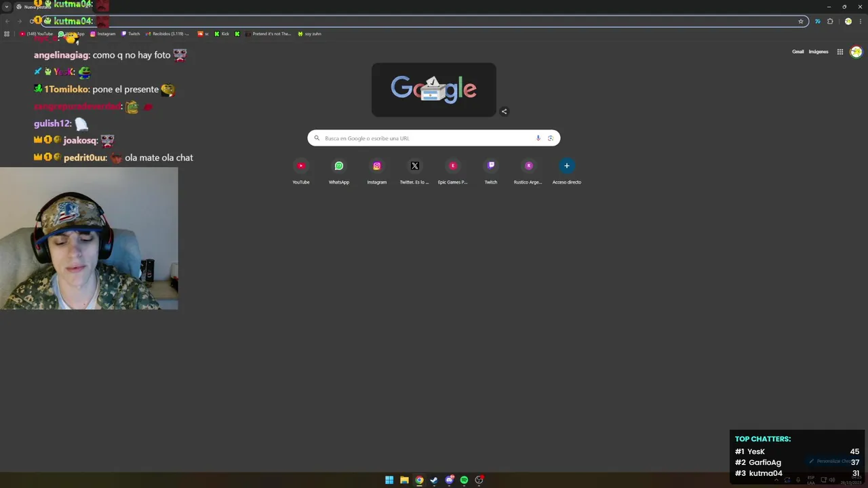Viewport: 868px width, 488px height.
Task: Focus the Google search box
Action: [434, 138]
